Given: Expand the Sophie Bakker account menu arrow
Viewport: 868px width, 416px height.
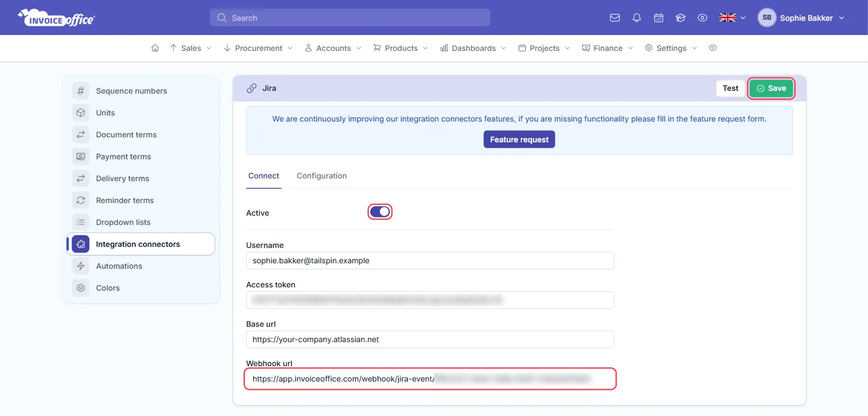Looking at the screenshot, I should (x=842, y=18).
